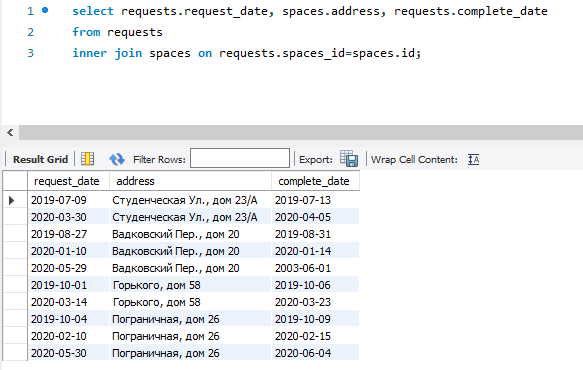Sort by request_date column header

(x=68, y=181)
